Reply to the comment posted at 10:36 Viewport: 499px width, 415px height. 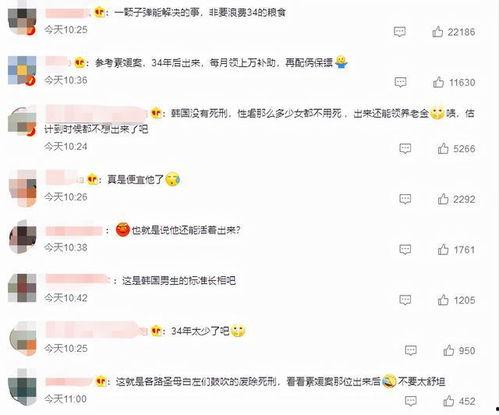pos(400,82)
